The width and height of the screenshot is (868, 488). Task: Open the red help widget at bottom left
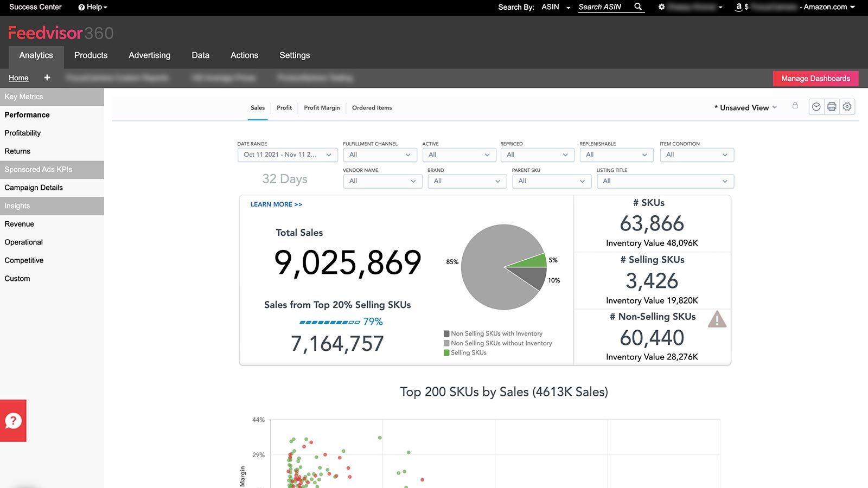[x=13, y=420]
